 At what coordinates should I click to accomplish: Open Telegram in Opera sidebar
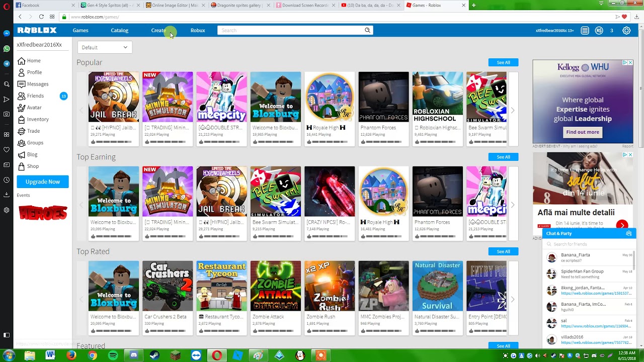pos(7,64)
